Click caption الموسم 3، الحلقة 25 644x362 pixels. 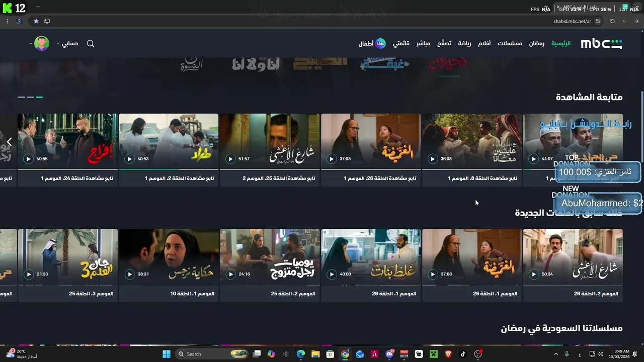click(91, 294)
